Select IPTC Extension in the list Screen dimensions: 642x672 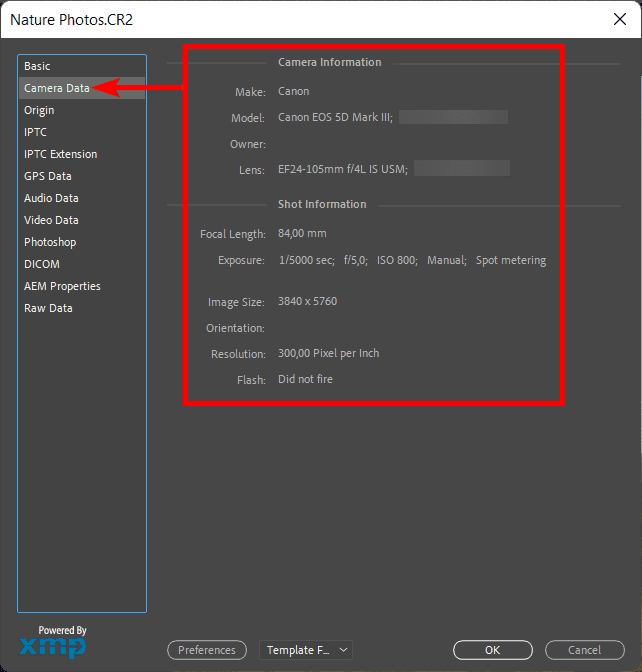pyautogui.click(x=60, y=154)
